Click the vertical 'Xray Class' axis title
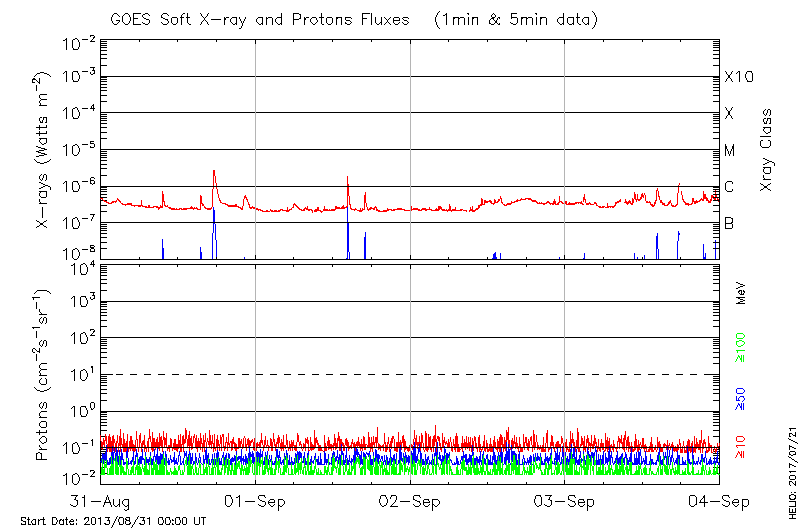Image resolution: width=800 pixels, height=530 pixels. coord(767,150)
